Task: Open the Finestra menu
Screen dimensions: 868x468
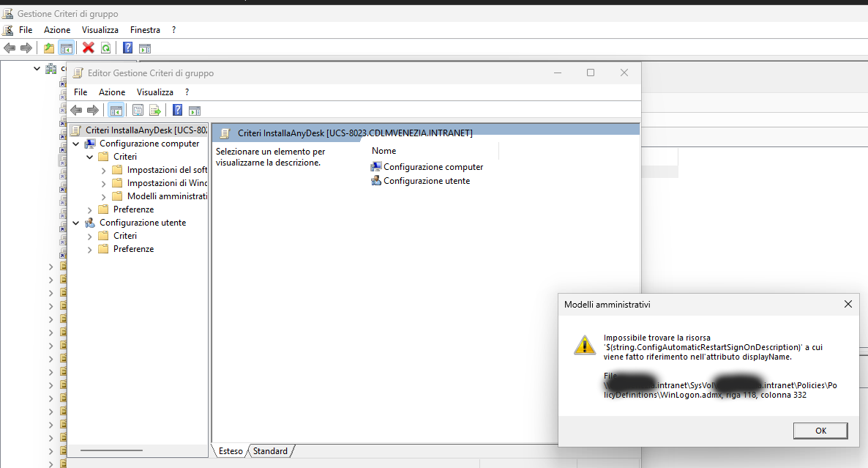Action: (145, 30)
